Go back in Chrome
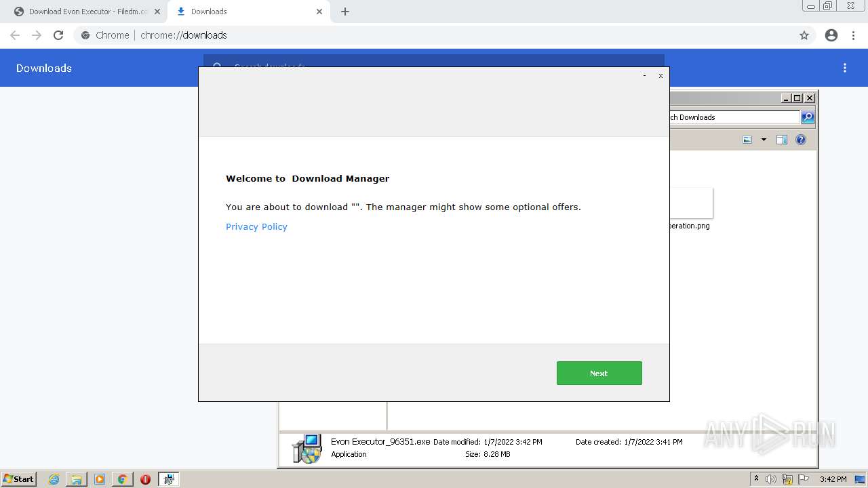The height and width of the screenshot is (488, 868). [x=15, y=35]
